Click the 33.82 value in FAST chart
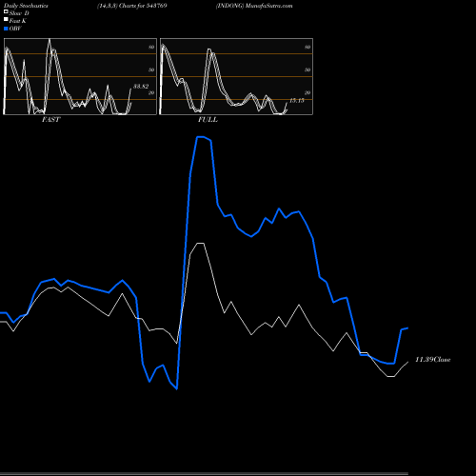Viewport: 476px width, 476px height. pyautogui.click(x=141, y=87)
